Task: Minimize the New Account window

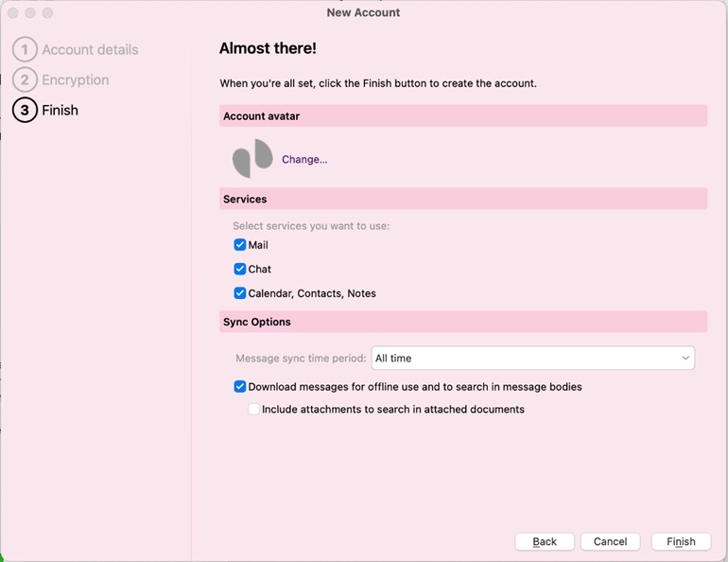Action: [x=30, y=13]
